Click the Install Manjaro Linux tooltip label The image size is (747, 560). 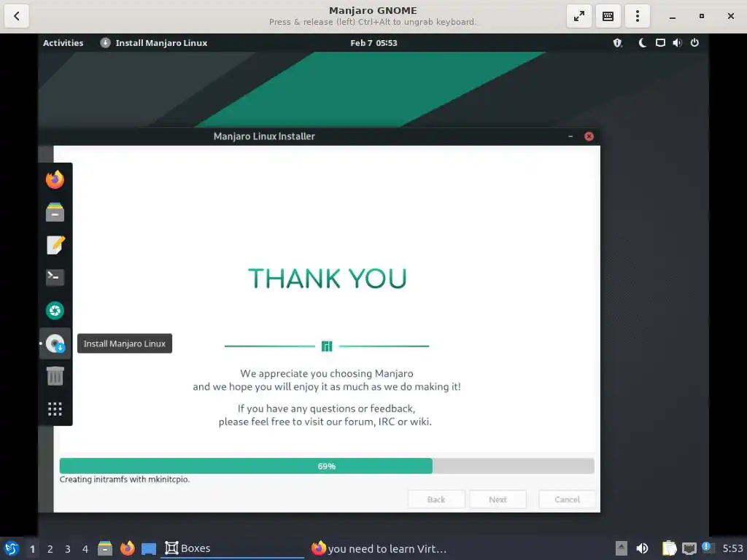pyautogui.click(x=125, y=344)
